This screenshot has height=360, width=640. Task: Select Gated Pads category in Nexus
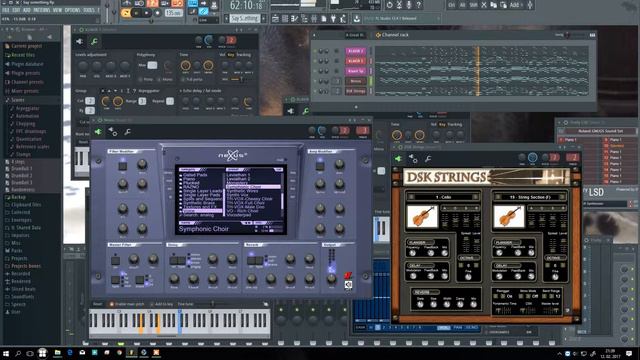pyautogui.click(x=195, y=175)
